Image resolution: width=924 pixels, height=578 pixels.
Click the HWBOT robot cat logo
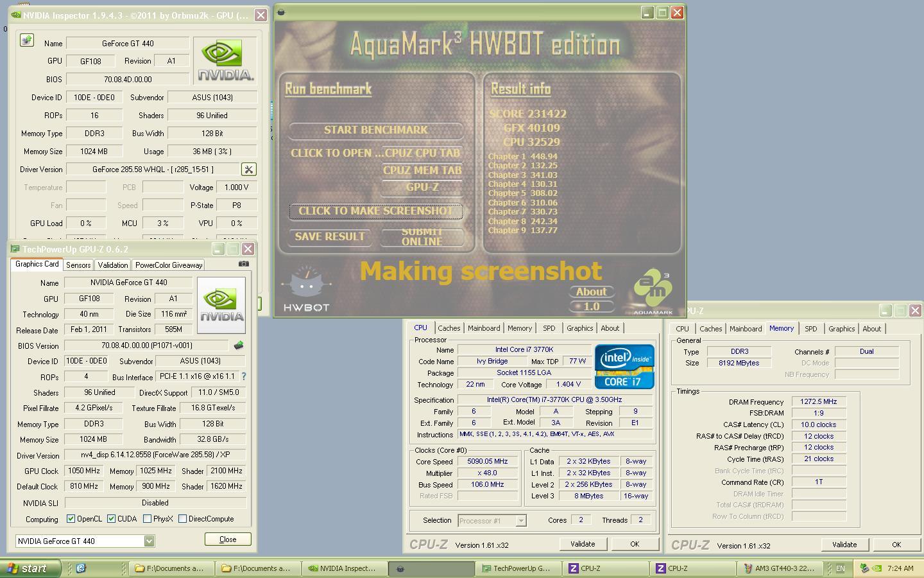pyautogui.click(x=307, y=289)
